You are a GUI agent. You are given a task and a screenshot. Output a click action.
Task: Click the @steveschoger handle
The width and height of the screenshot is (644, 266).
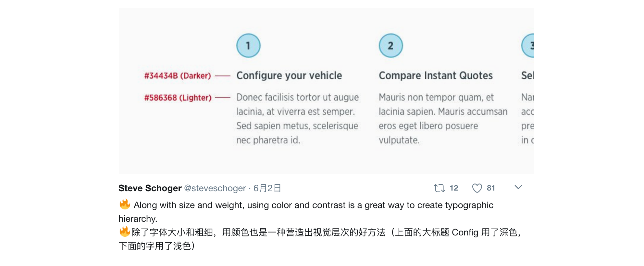click(215, 188)
